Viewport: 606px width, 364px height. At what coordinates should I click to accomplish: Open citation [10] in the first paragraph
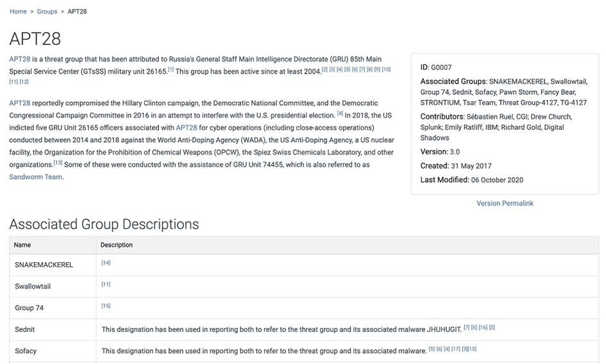coord(386,69)
